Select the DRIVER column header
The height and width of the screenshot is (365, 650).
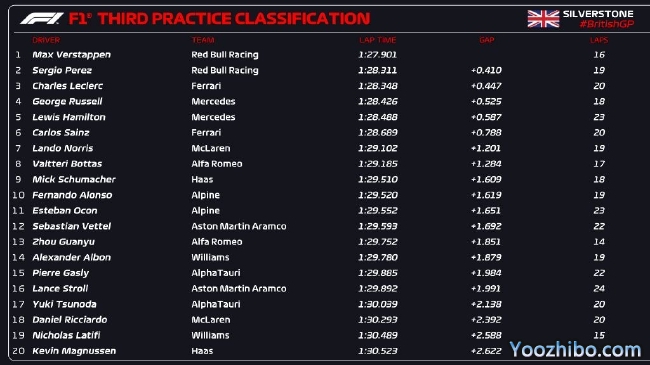tap(46, 40)
